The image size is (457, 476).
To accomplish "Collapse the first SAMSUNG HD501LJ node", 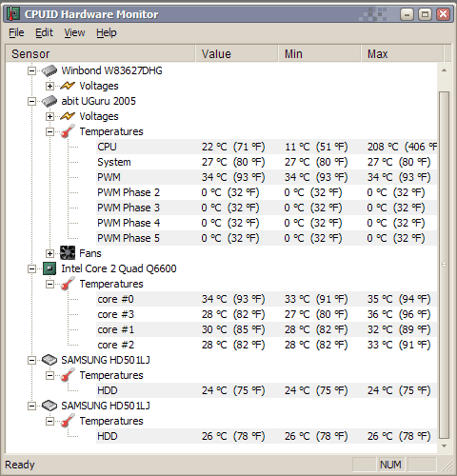I will coord(31,360).
